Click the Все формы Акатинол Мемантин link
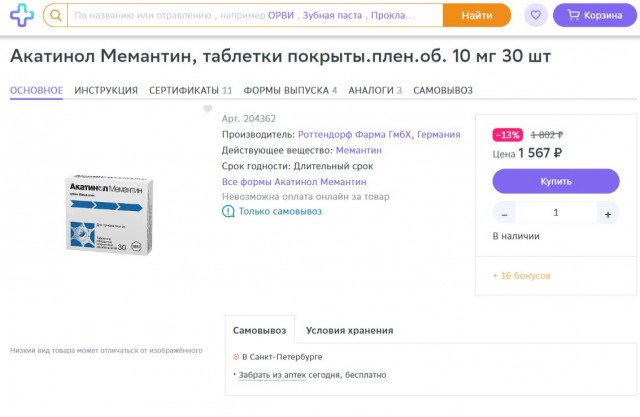Image resolution: width=640 pixels, height=417 pixels. [x=294, y=182]
